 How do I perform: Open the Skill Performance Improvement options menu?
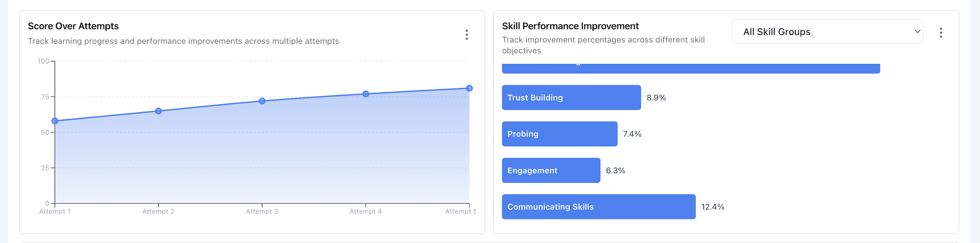(x=940, y=33)
